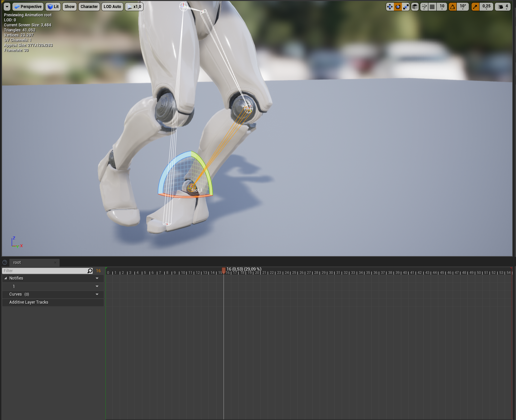The image size is (516, 420).
Task: Click the LOD Auto button
Action: click(x=112, y=6)
